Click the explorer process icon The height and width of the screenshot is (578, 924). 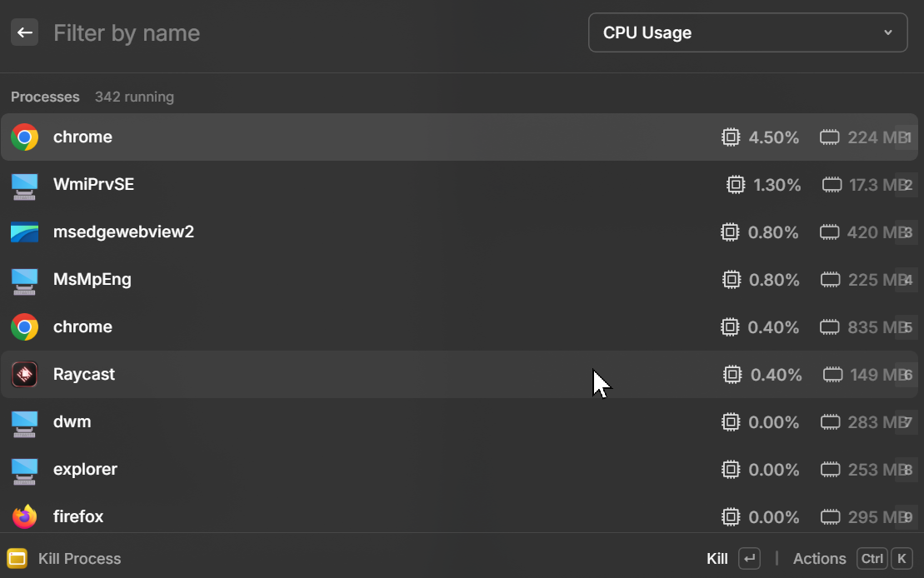tap(24, 469)
